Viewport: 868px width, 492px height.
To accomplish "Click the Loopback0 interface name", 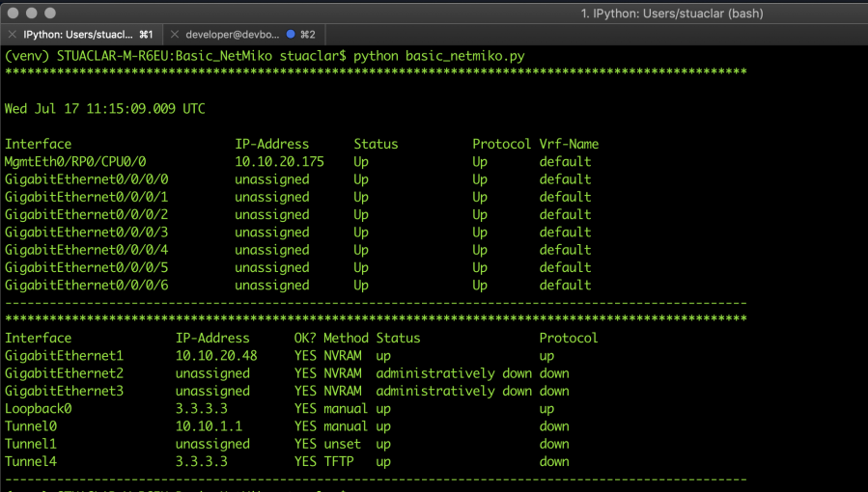I will pyautogui.click(x=38, y=409).
